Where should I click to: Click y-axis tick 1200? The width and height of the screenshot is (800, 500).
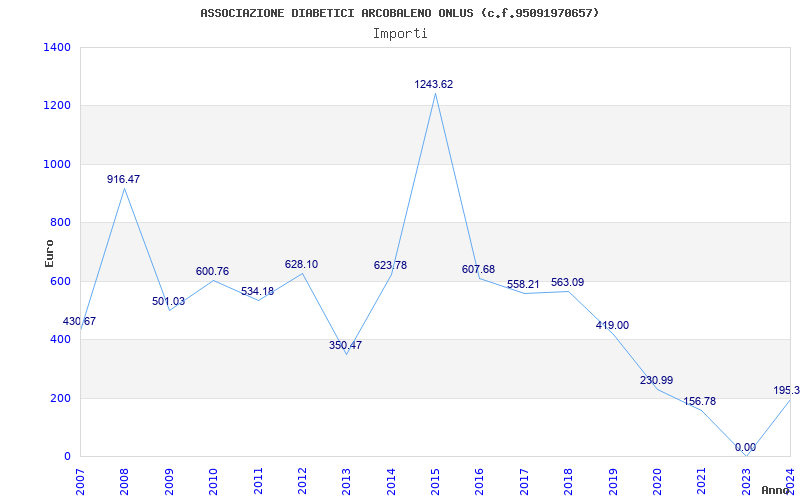click(57, 106)
